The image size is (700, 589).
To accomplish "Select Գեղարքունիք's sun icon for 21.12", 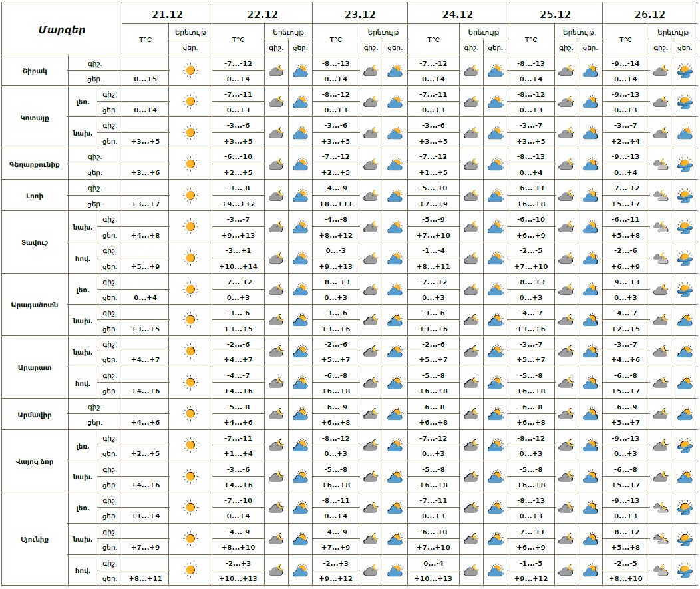I will click(190, 164).
